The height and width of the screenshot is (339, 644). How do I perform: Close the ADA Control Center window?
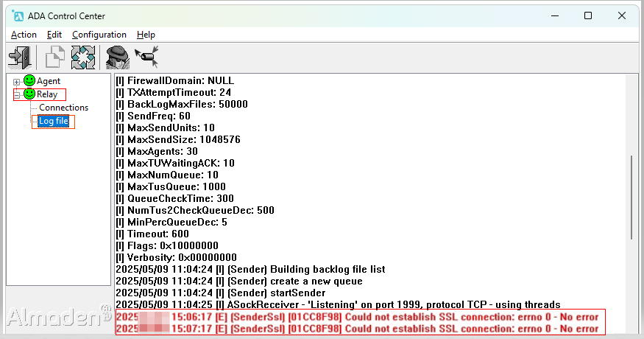(622, 16)
